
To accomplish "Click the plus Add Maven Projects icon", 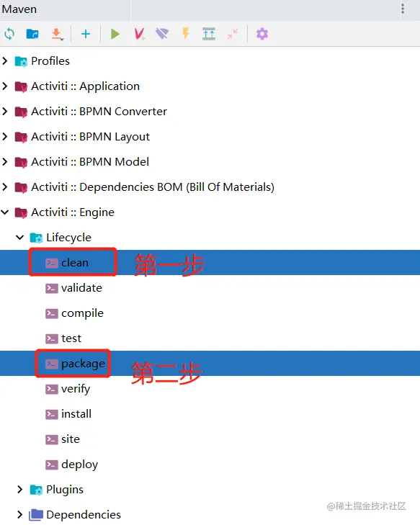I will 86,34.
